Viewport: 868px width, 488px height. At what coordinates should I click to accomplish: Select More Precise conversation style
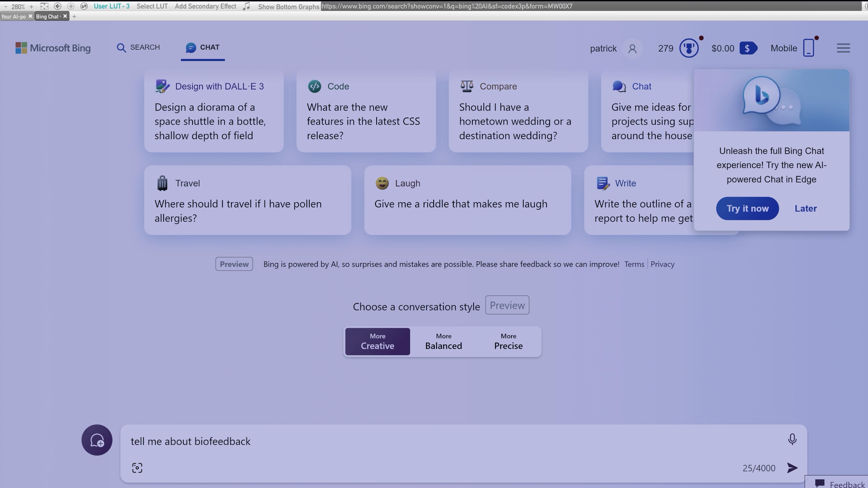(x=508, y=342)
